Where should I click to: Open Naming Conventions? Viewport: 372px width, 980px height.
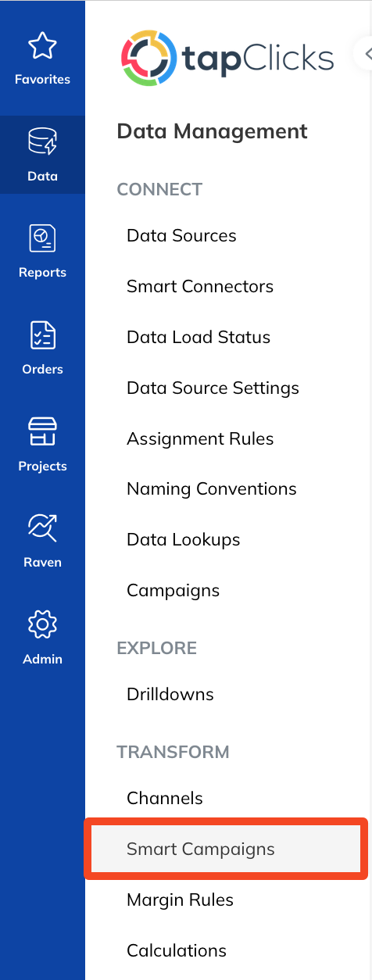[x=212, y=489]
